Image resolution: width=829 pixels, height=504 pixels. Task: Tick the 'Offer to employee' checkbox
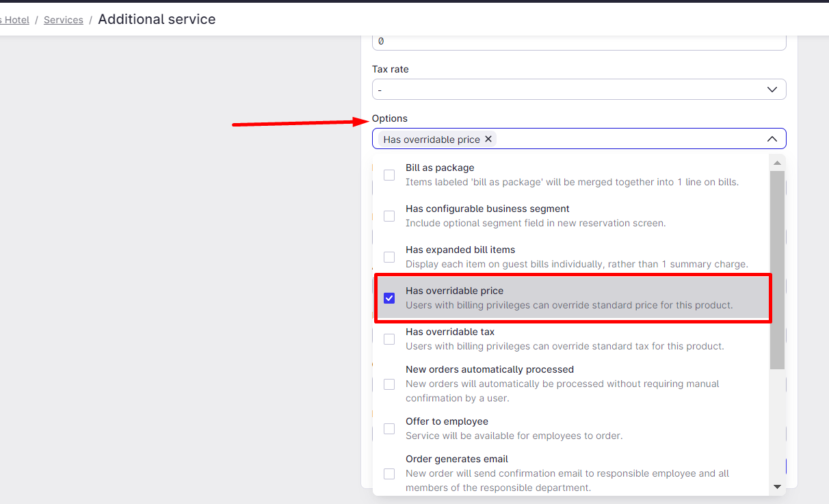[x=389, y=429]
